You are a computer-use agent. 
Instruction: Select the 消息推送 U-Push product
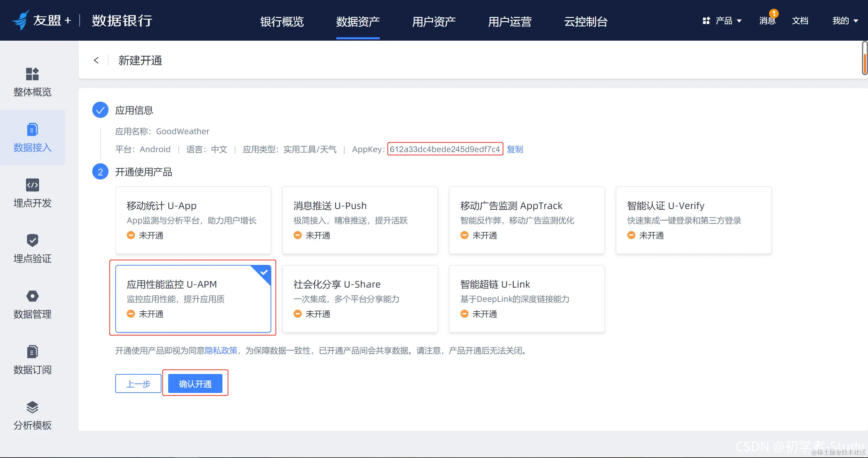tap(360, 220)
